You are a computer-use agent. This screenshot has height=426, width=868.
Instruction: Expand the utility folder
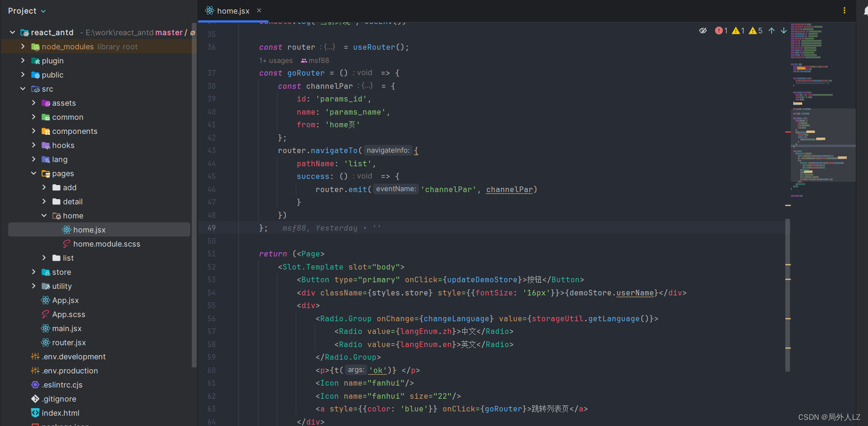tap(33, 286)
